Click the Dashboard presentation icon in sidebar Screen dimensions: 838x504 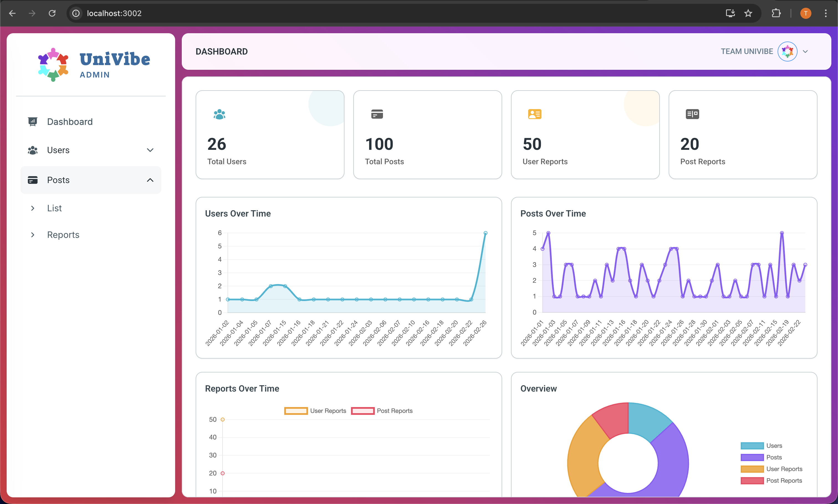tap(33, 122)
